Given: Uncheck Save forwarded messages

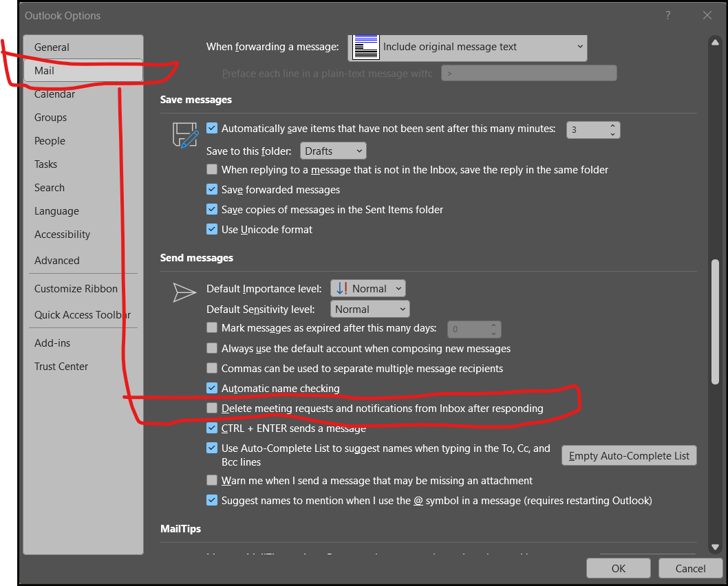Looking at the screenshot, I should pyautogui.click(x=212, y=189).
